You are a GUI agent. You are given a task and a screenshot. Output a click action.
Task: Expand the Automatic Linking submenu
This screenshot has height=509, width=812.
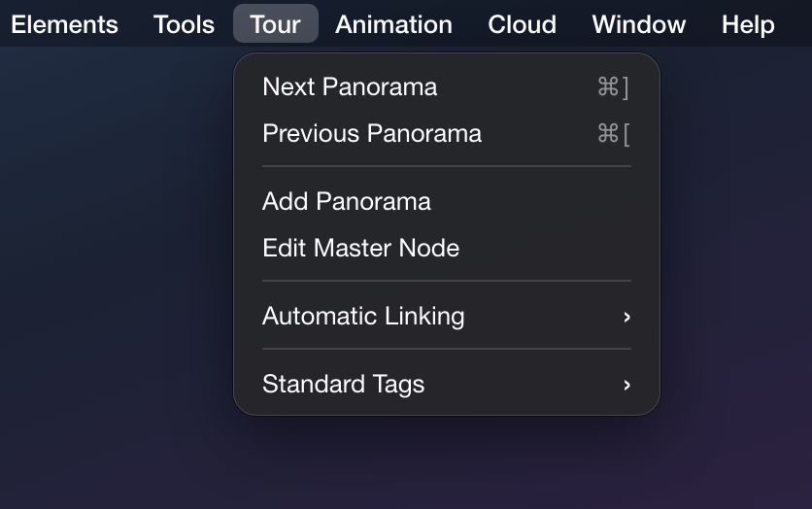[x=447, y=316]
